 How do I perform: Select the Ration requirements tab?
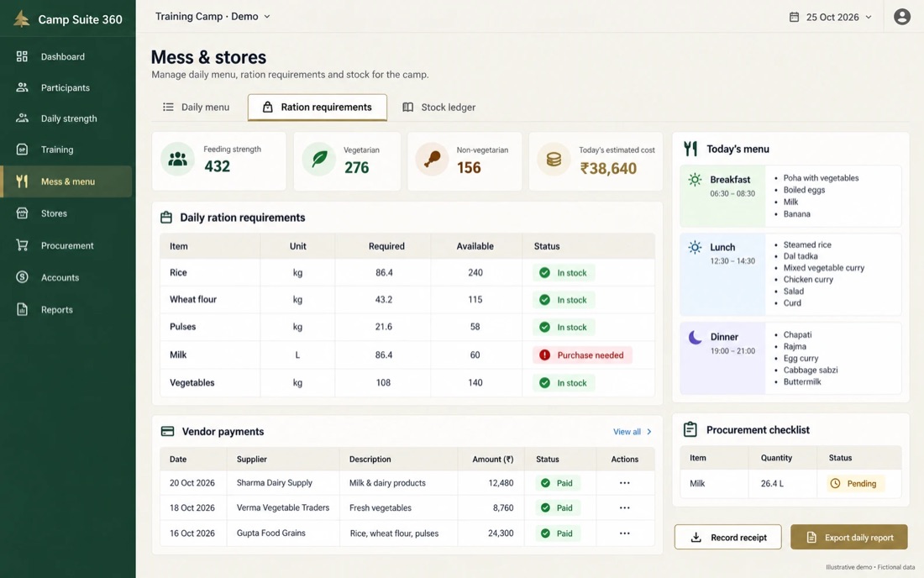point(317,108)
